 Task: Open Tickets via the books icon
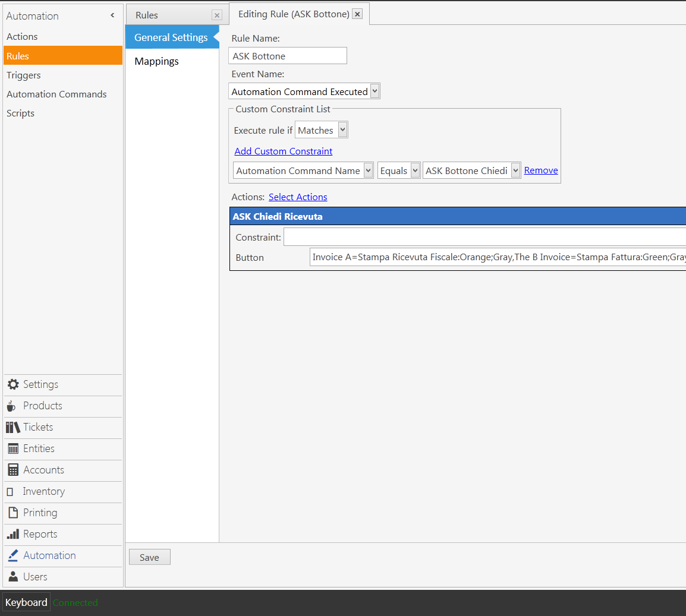tap(12, 427)
